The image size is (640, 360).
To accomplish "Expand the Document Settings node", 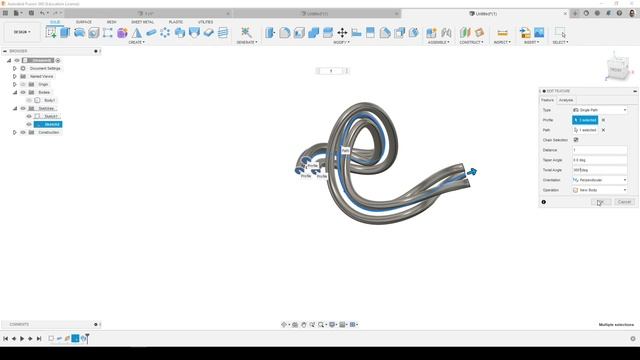I will [15, 68].
